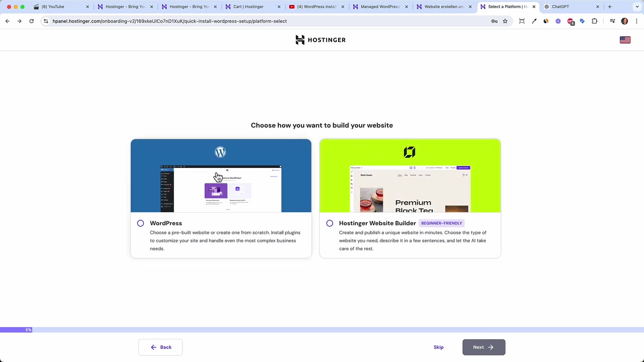Expand the tab search dropdown arrow
Screen dimensions: 644x362
(636, 7)
